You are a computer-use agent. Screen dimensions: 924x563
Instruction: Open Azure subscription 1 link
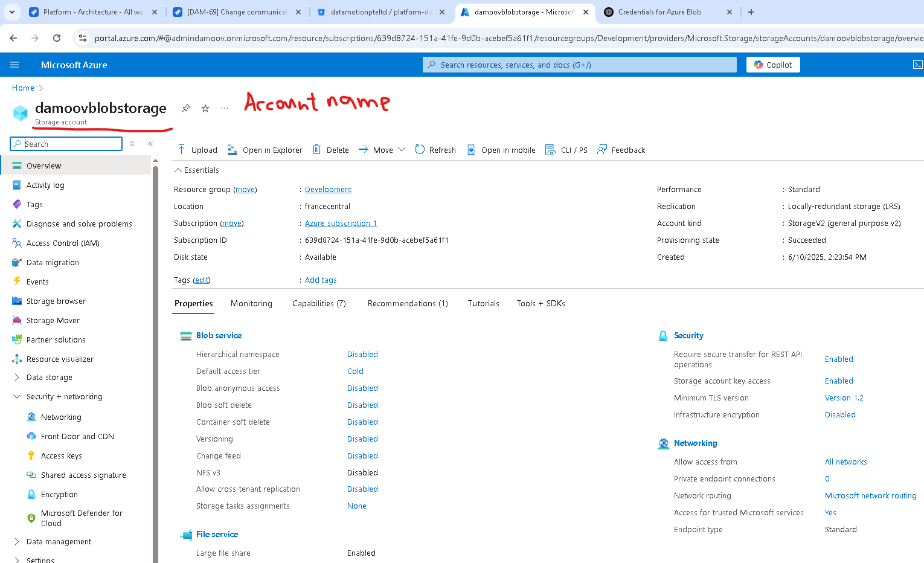[x=341, y=223]
